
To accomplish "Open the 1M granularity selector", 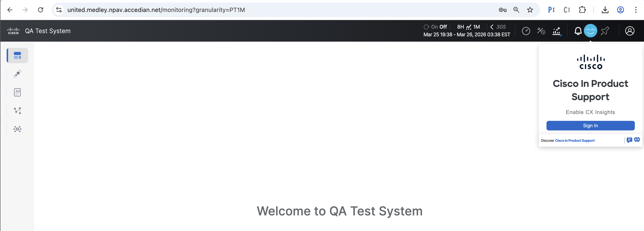I will [476, 27].
